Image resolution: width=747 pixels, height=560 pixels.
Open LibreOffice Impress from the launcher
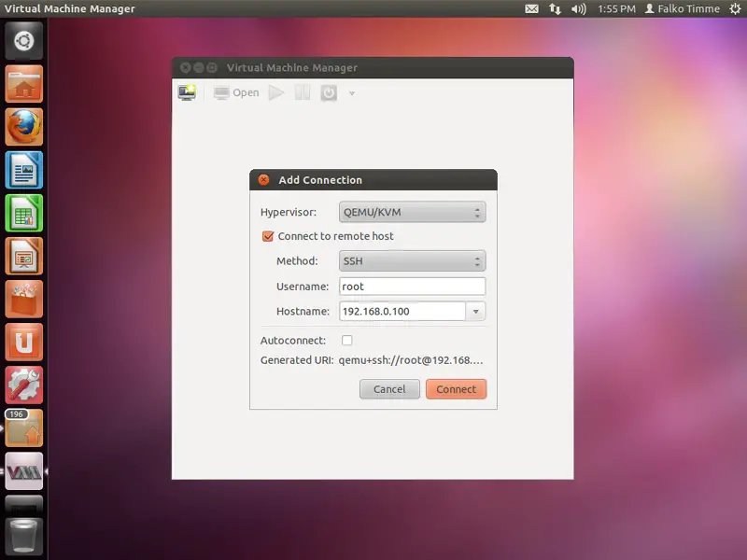(24, 256)
